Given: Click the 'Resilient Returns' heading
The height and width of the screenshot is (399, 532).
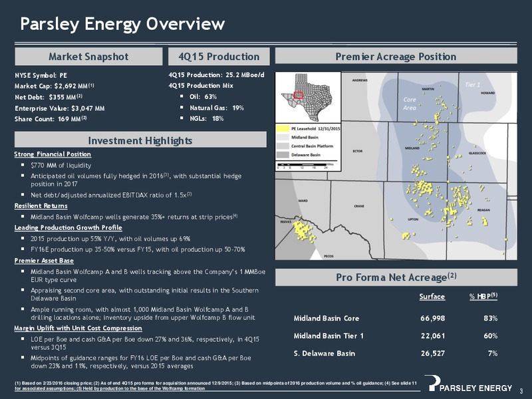Looking at the screenshot, I should click(x=41, y=205).
